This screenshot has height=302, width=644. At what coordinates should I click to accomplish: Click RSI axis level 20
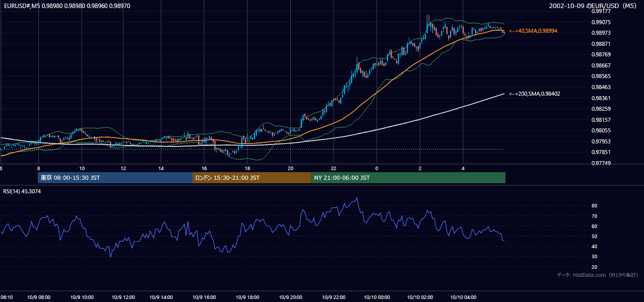click(x=595, y=267)
